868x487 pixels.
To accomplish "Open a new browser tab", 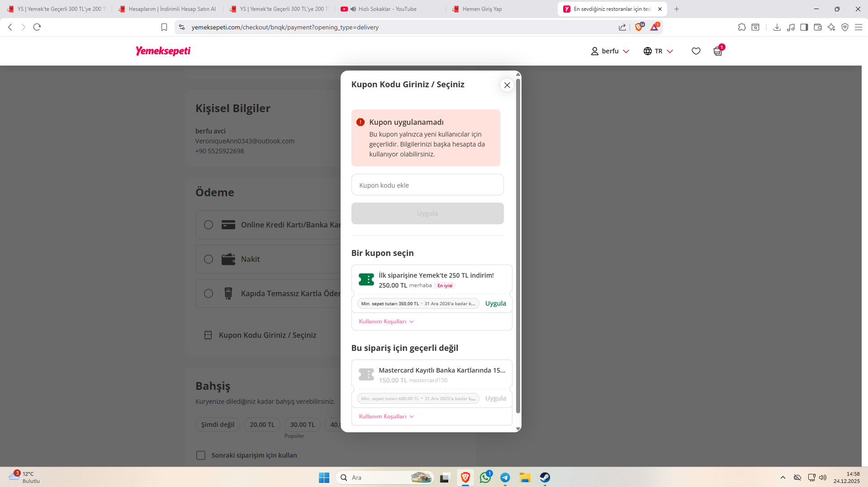I will (677, 9).
